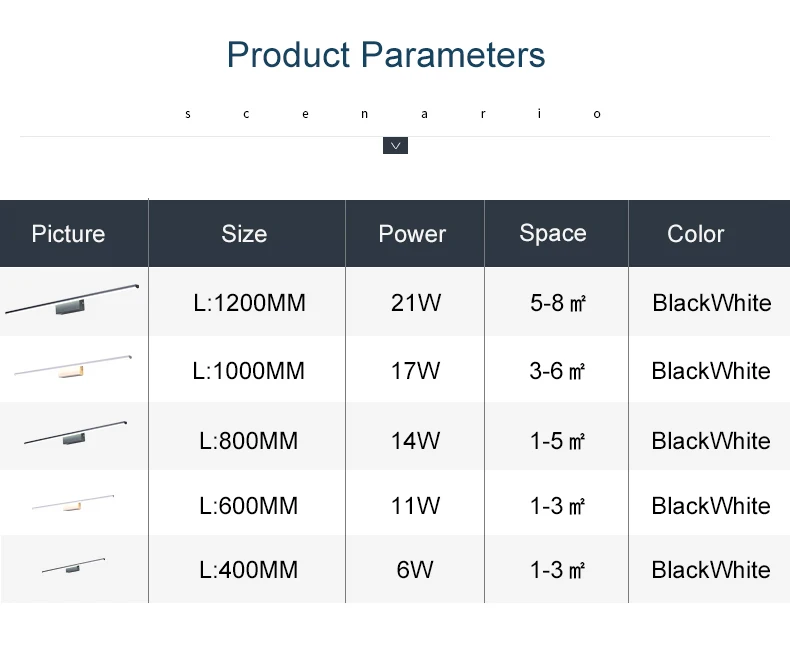Screen dimensions: 790x658
Task: Click the down chevron under scenario
Action: [396, 146]
